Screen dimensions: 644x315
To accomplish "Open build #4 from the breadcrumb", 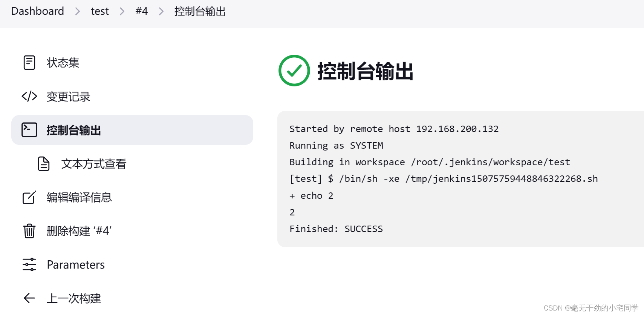I will pos(141,11).
